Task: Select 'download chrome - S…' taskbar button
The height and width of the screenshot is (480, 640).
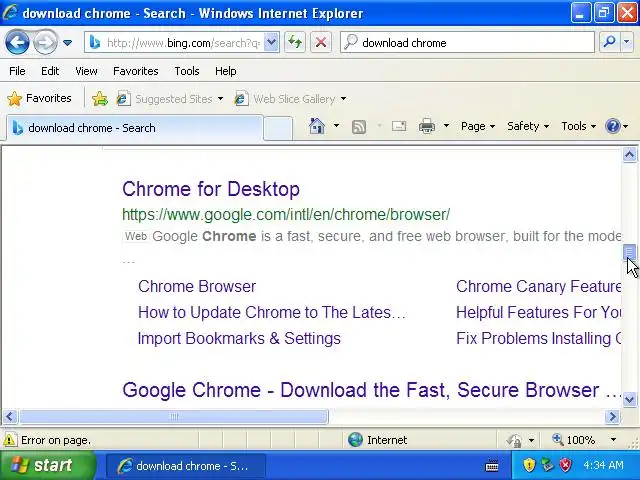Action: point(186,466)
